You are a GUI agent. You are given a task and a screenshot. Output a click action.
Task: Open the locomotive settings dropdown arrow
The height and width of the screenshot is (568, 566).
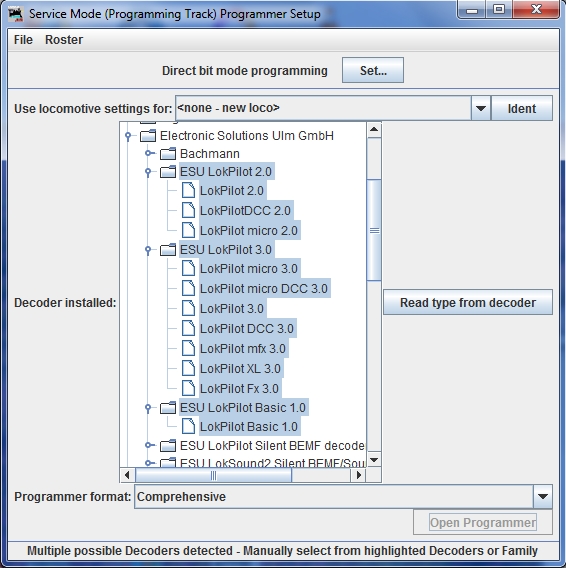[x=480, y=108]
